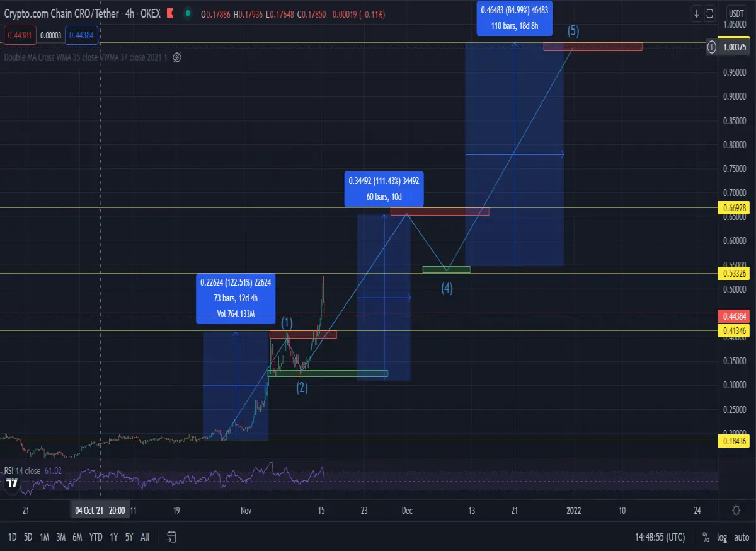Click the close value C0.17850
Image resolution: width=756 pixels, height=551 pixels.
tap(312, 13)
